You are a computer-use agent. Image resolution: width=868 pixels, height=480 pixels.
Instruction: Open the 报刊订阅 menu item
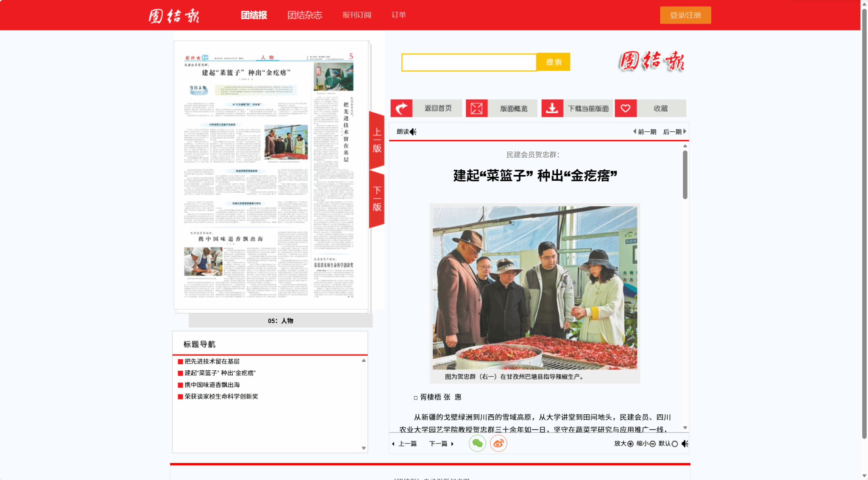(x=356, y=15)
